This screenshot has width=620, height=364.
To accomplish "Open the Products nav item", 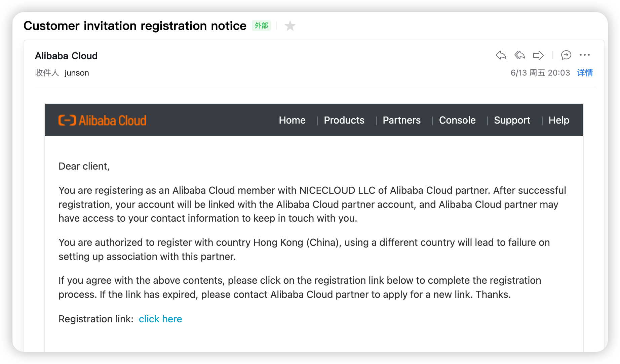I will pos(344,120).
